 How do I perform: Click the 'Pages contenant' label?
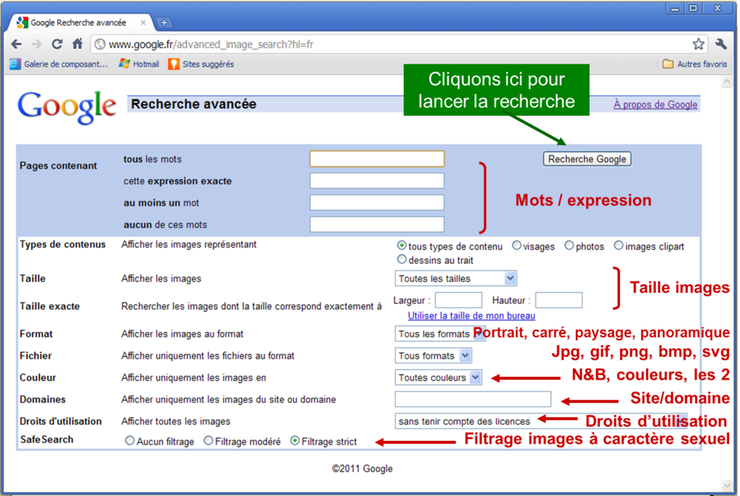(58, 166)
